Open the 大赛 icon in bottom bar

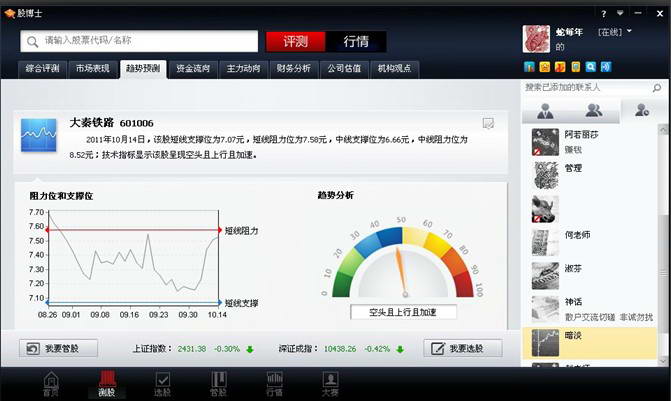330,383
